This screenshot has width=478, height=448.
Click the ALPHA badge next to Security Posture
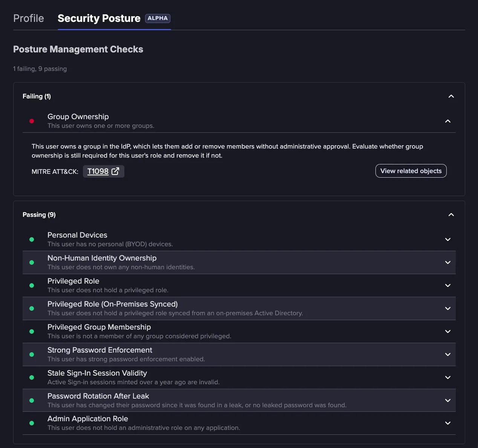[158, 18]
